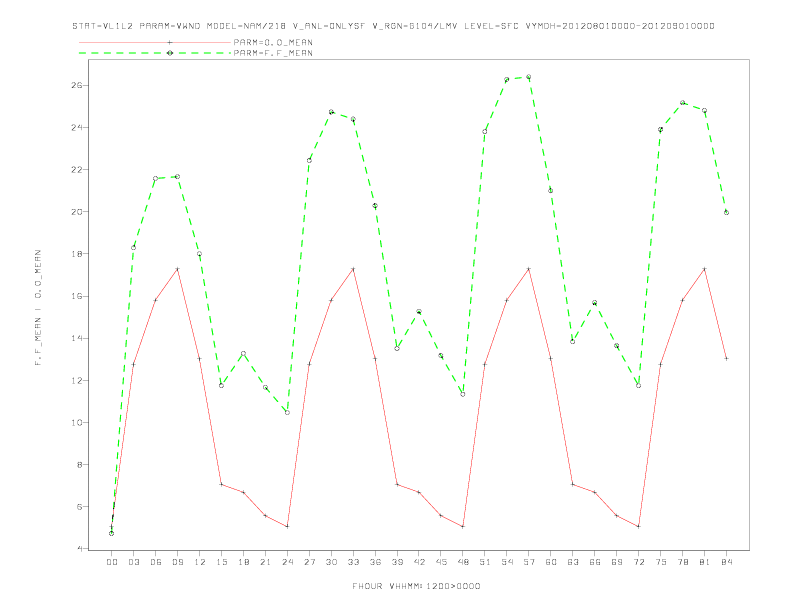Click y-axis tick label 8

pyautogui.click(x=79, y=465)
